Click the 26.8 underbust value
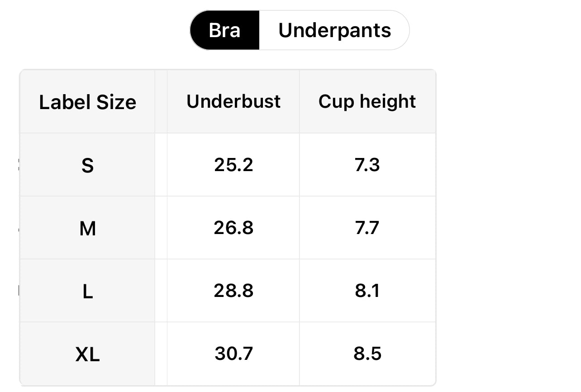 click(233, 228)
